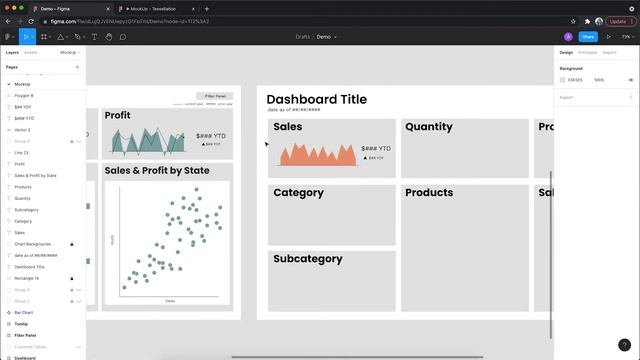640x360 pixels.
Task: Select the Text tool
Action: tap(94, 37)
